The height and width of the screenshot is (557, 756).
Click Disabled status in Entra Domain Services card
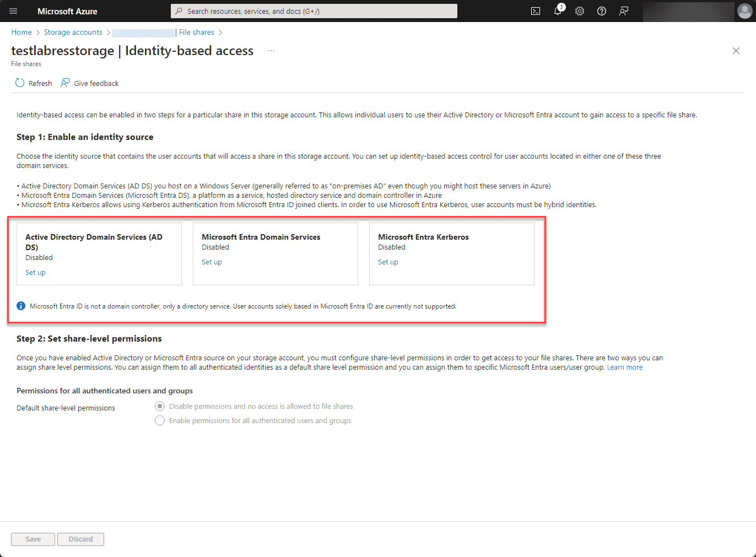[215, 247]
